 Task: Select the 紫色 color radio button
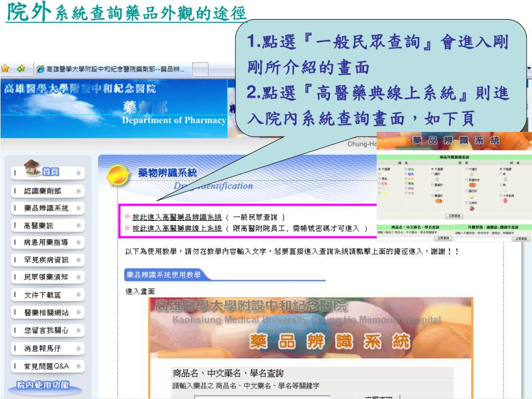406,183
